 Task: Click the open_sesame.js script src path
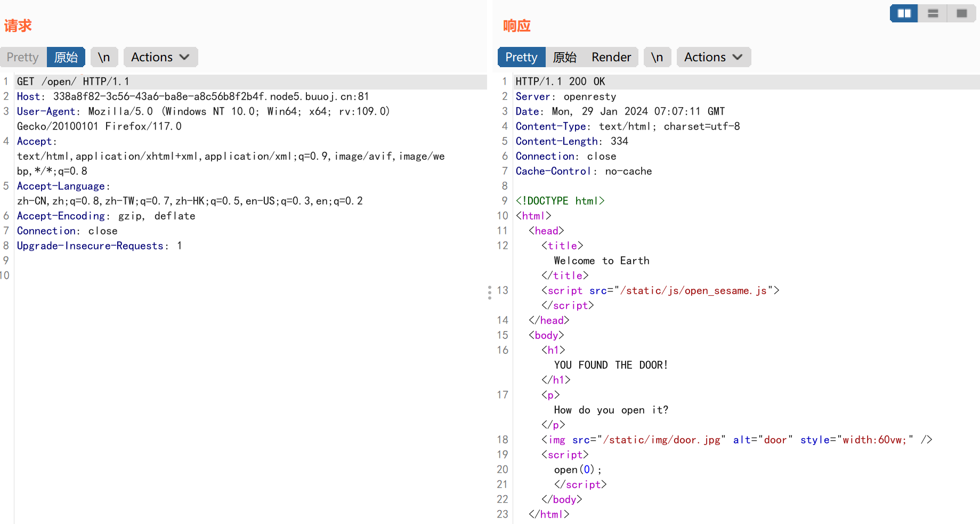click(693, 291)
